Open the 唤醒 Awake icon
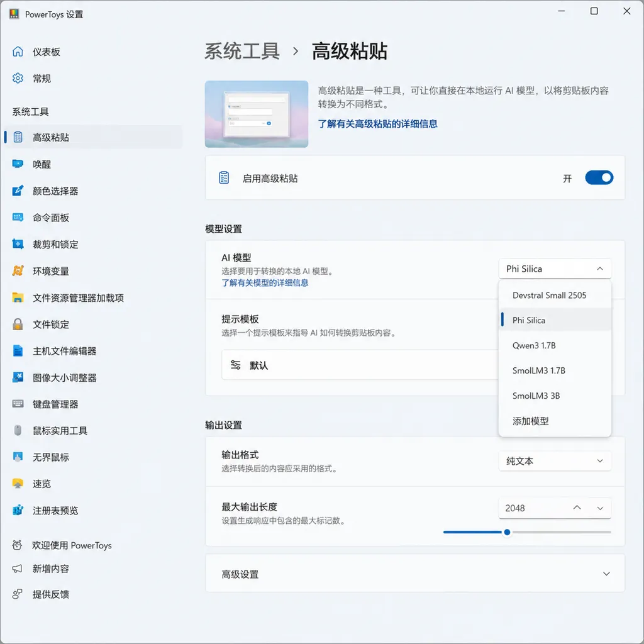Image resolution: width=644 pixels, height=644 pixels. (x=18, y=164)
